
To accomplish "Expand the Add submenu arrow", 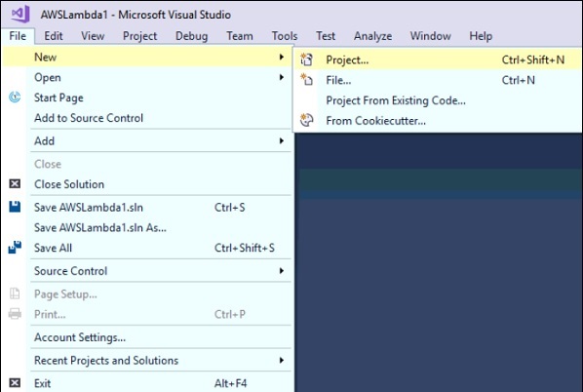I will [x=282, y=141].
